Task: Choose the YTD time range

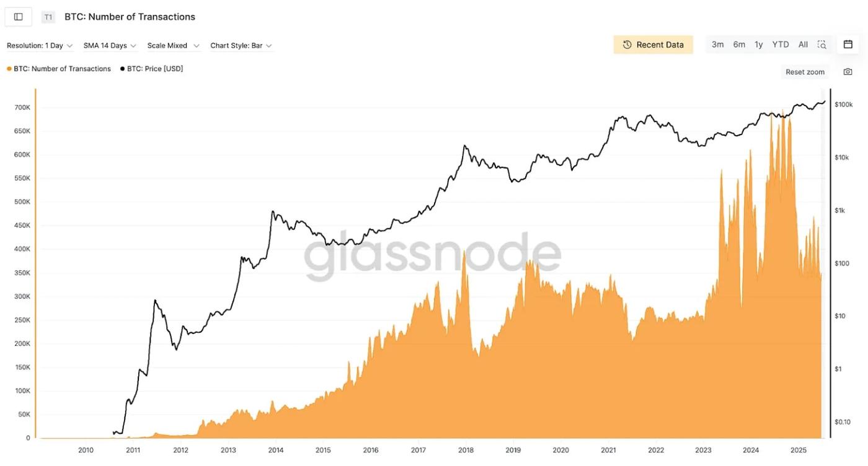Action: (x=781, y=45)
